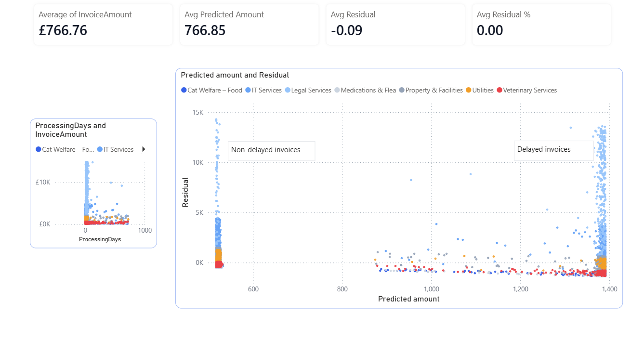This screenshot has width=644, height=340.
Task: Click the Cat Welfare – Food legend marker in the Predicted amount chart
Action: pos(184,91)
